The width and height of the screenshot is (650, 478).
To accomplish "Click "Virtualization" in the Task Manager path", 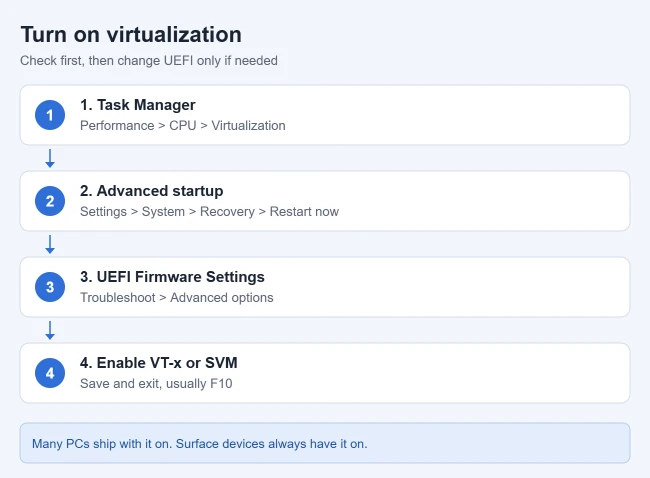I will (248, 126).
